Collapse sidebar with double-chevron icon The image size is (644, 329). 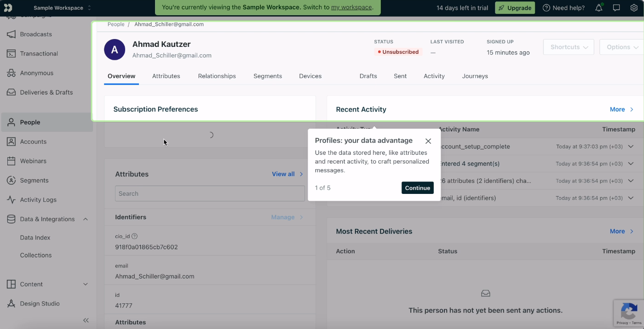pos(86,320)
